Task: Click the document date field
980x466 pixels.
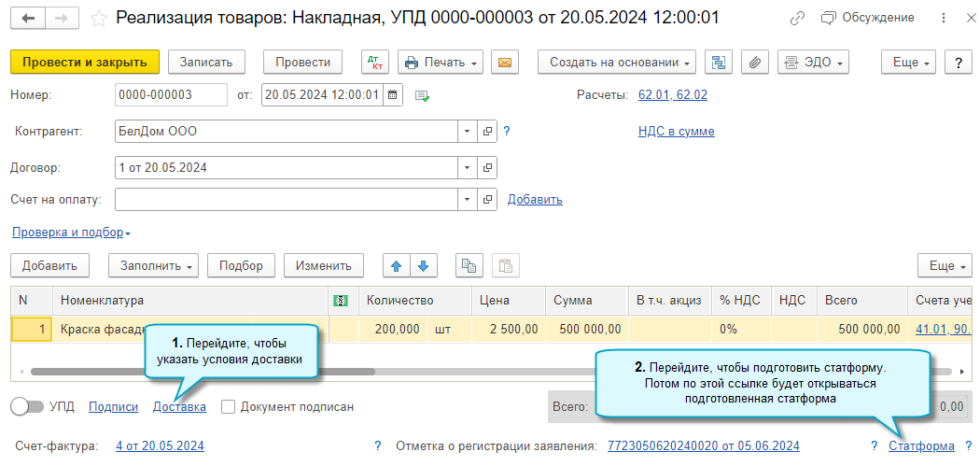Action: pyautogui.click(x=321, y=95)
